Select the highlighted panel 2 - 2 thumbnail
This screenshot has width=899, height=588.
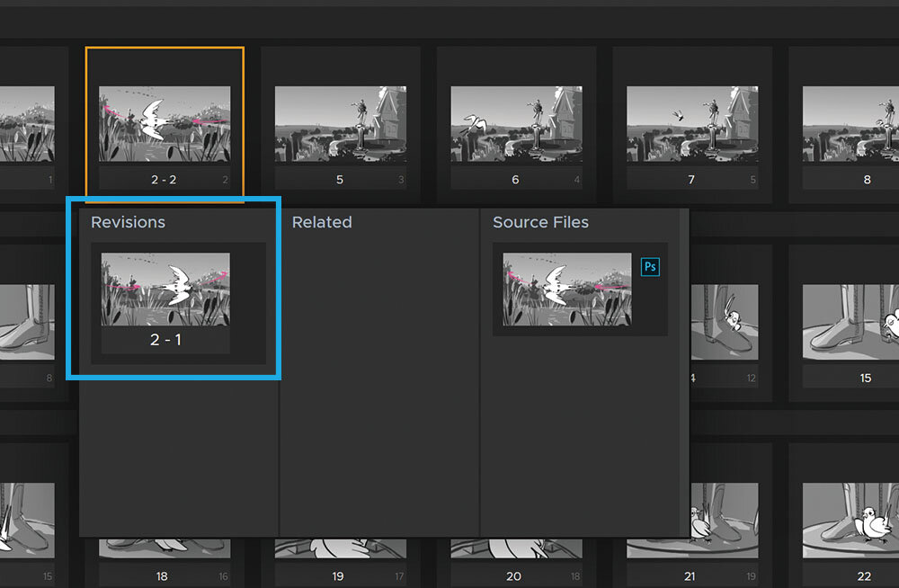point(165,123)
